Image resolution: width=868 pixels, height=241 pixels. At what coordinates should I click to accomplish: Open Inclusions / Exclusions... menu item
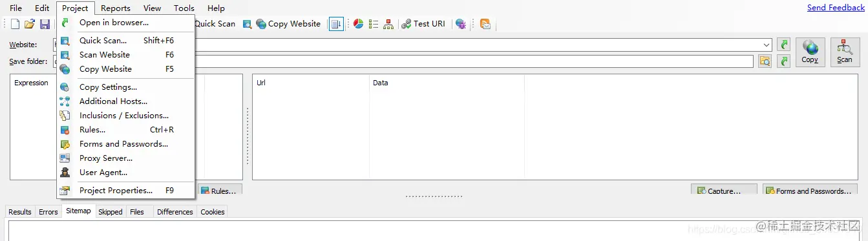point(126,116)
